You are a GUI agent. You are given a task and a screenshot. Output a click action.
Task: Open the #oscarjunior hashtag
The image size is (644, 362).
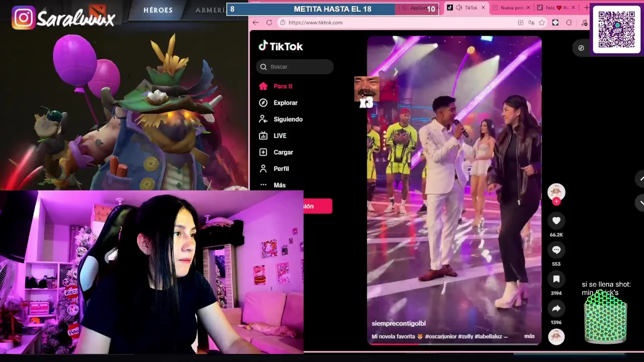(x=441, y=336)
